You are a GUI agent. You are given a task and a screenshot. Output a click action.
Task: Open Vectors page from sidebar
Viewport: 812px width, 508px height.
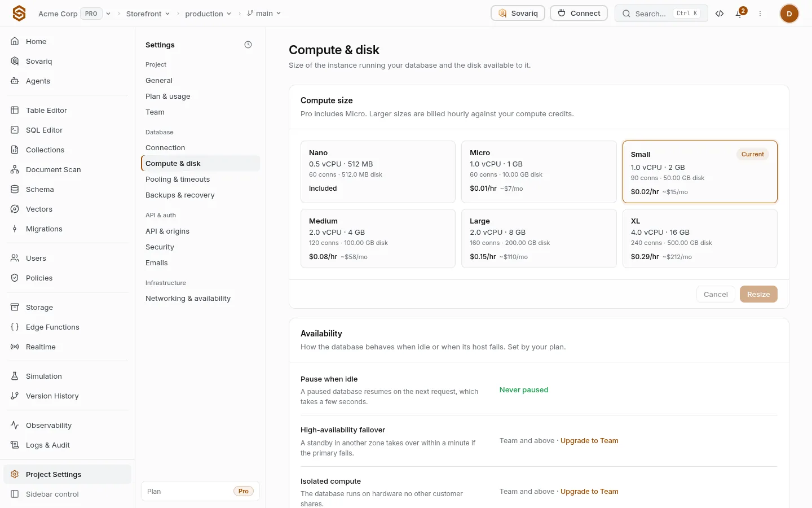[68, 209]
